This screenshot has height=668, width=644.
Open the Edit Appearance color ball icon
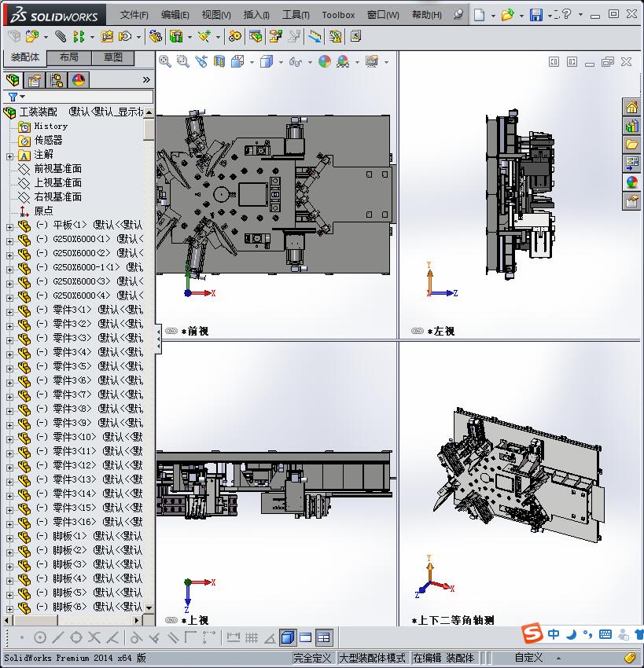point(324,61)
